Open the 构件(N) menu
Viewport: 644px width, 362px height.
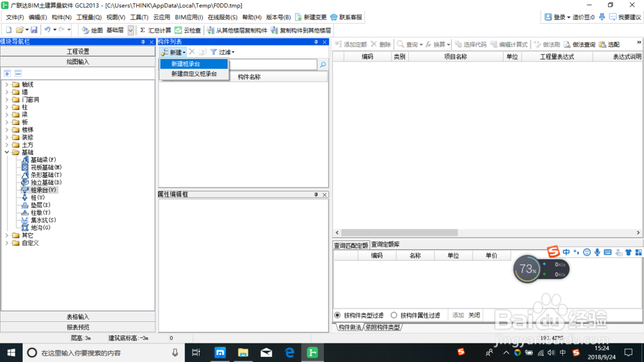(62, 17)
